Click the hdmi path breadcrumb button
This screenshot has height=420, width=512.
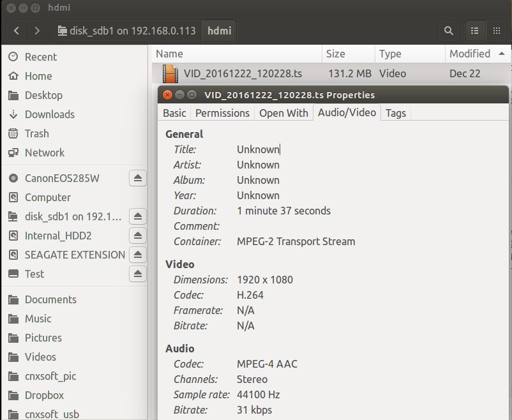221,30
